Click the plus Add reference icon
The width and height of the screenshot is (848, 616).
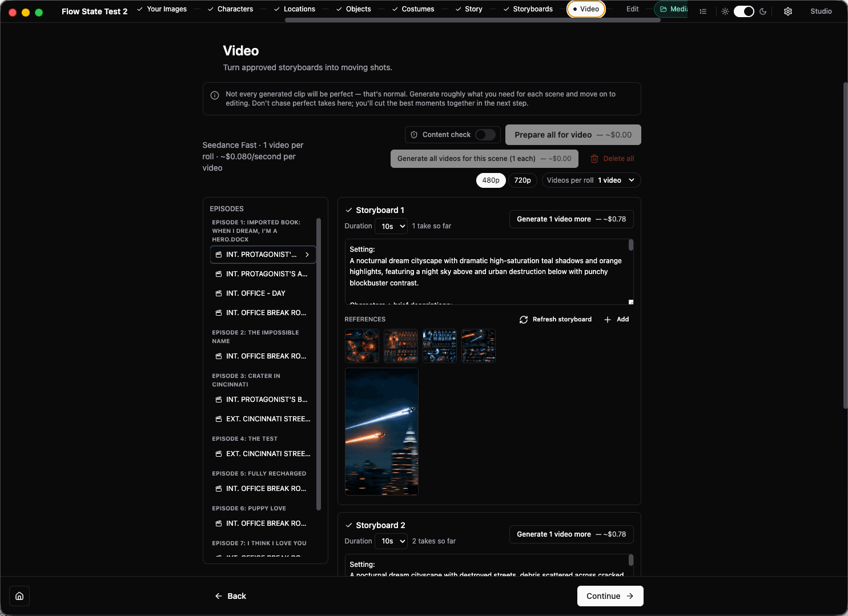608,320
